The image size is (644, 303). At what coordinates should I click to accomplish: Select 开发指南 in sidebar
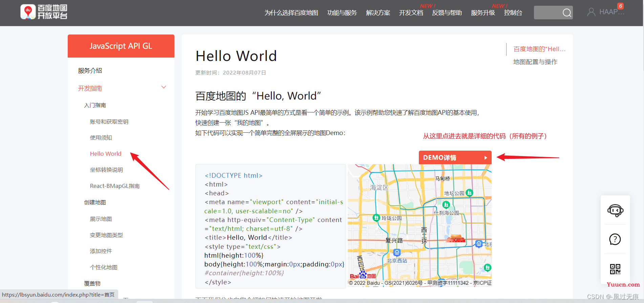90,88
